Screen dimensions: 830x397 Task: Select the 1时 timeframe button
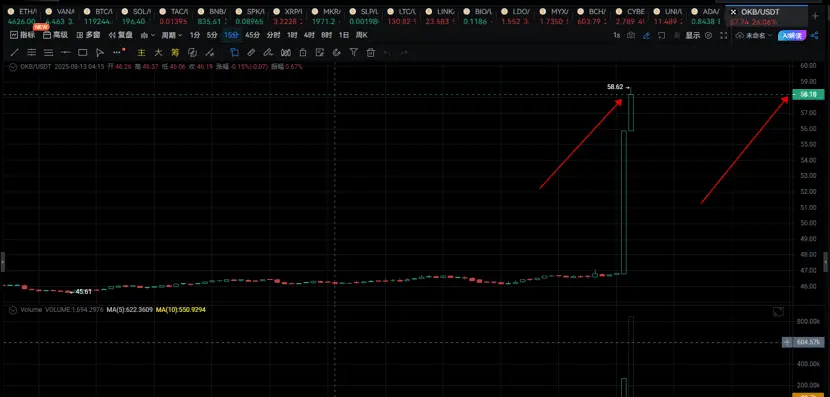[292, 35]
